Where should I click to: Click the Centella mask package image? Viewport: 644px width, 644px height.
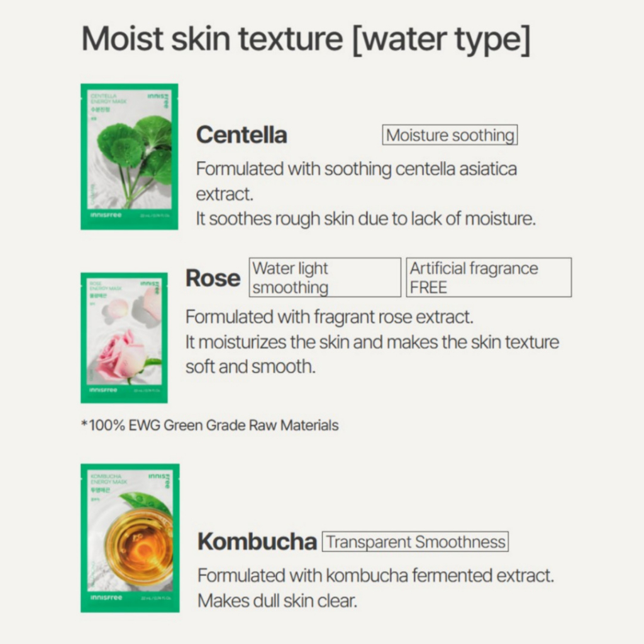coord(130,157)
